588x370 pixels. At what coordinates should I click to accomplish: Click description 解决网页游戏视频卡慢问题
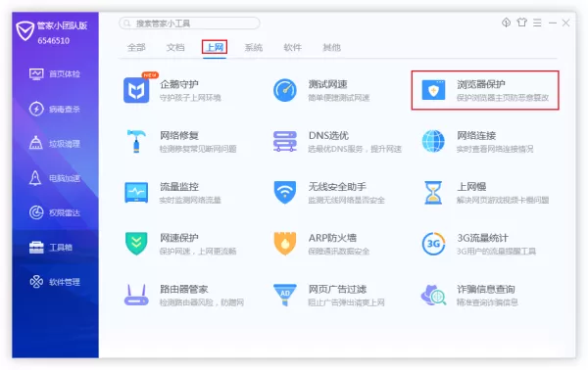[x=503, y=200]
